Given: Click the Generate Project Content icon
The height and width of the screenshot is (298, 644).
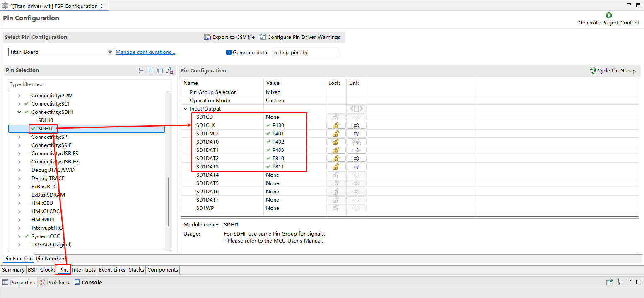Looking at the screenshot, I should pyautogui.click(x=608, y=15).
